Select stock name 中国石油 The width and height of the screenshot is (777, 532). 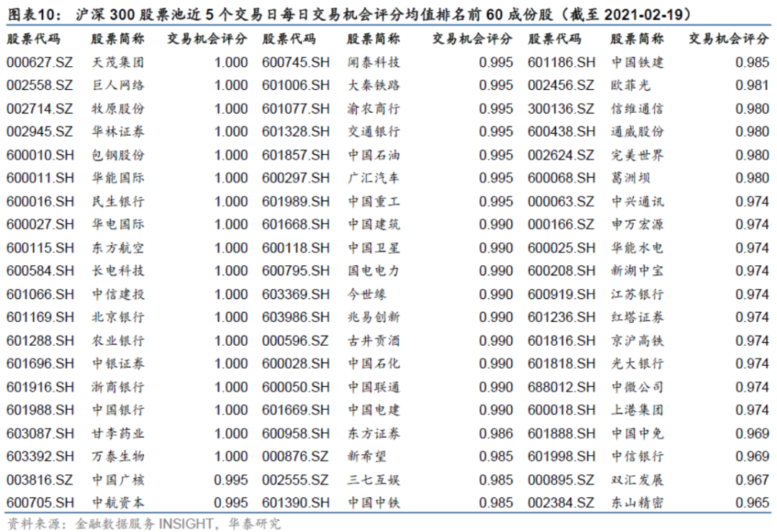click(373, 155)
